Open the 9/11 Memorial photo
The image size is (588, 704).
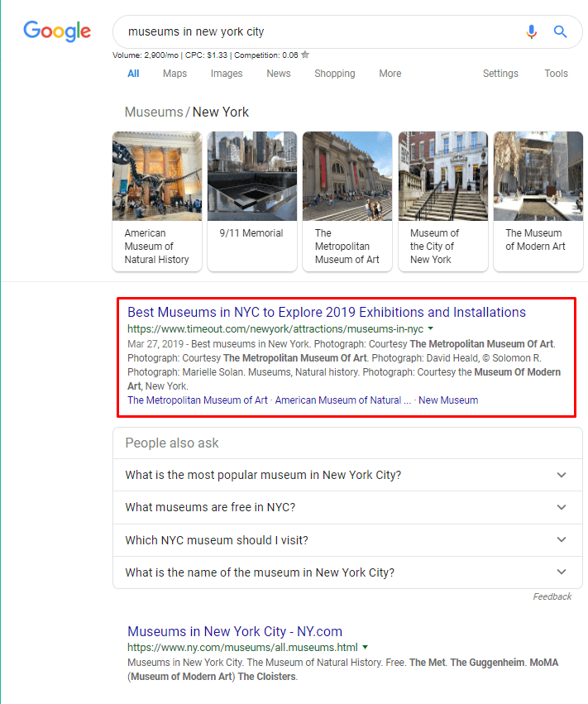252,176
